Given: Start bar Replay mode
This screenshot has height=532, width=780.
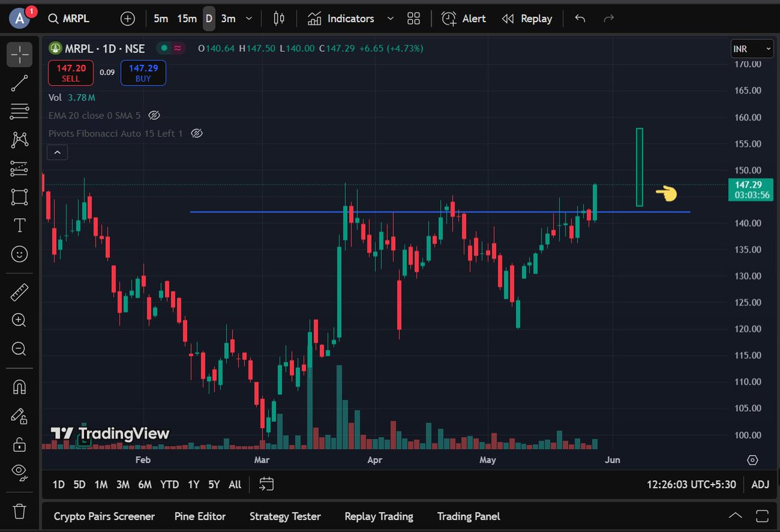Looking at the screenshot, I should coord(527,19).
